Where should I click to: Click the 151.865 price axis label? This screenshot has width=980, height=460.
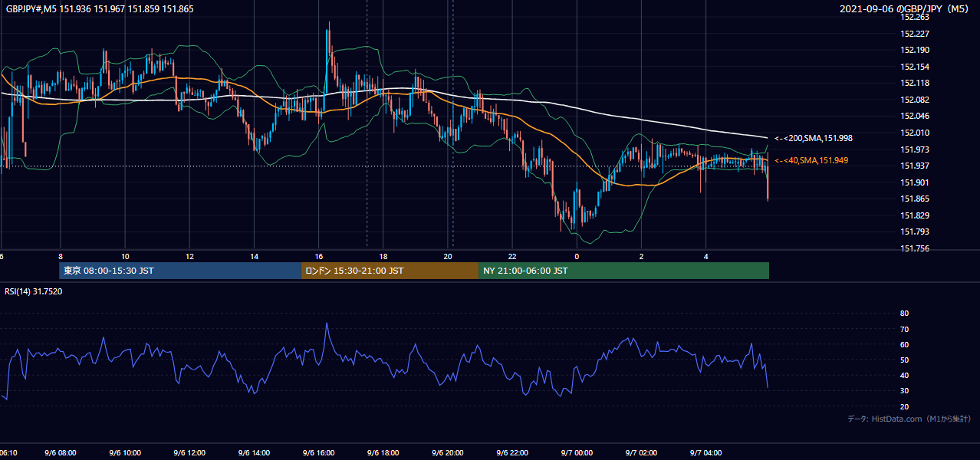(x=914, y=199)
